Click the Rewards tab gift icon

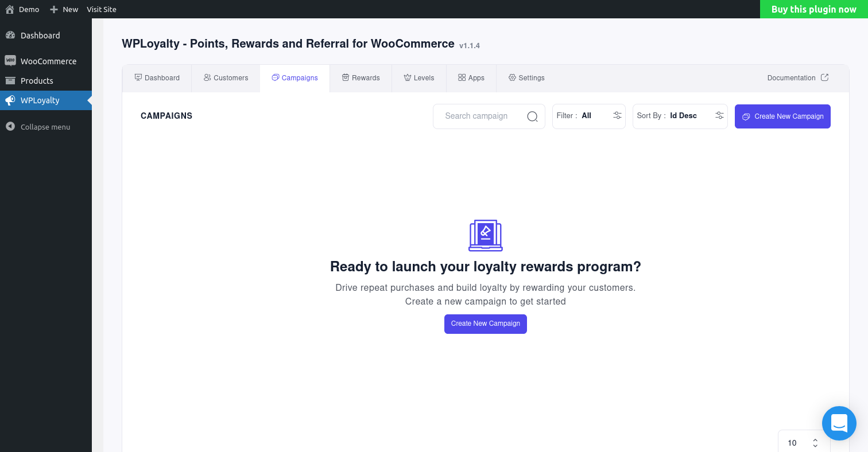346,77
